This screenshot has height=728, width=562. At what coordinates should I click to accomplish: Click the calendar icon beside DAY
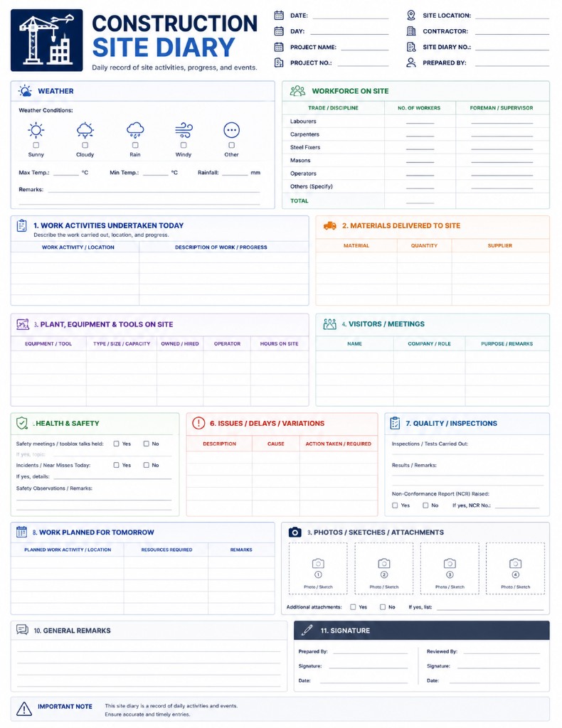[x=279, y=31]
